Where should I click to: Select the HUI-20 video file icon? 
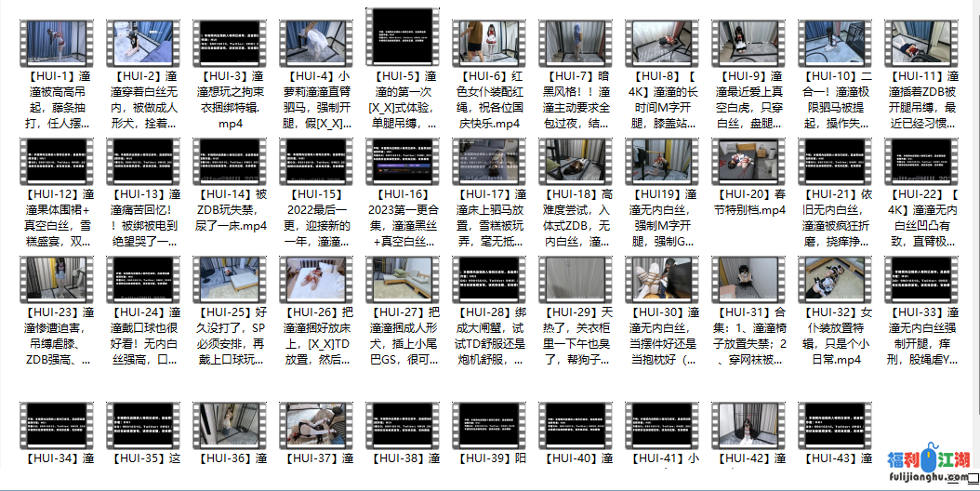[x=751, y=161]
